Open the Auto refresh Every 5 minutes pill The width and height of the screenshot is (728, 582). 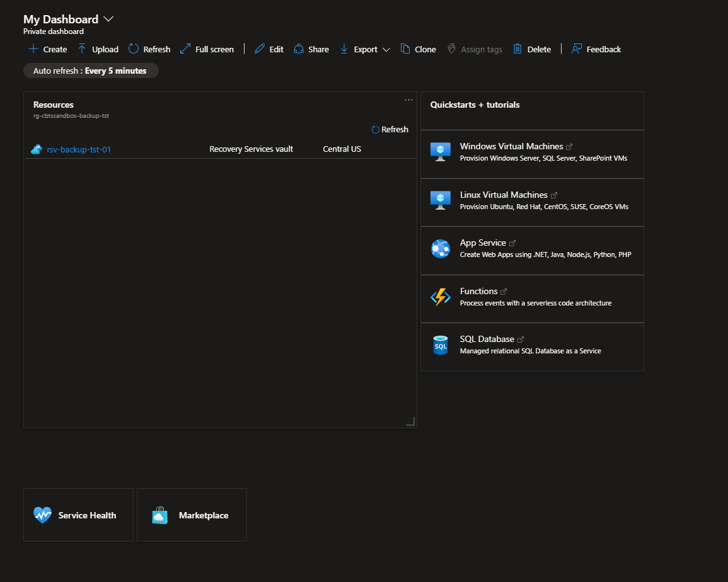coord(91,71)
